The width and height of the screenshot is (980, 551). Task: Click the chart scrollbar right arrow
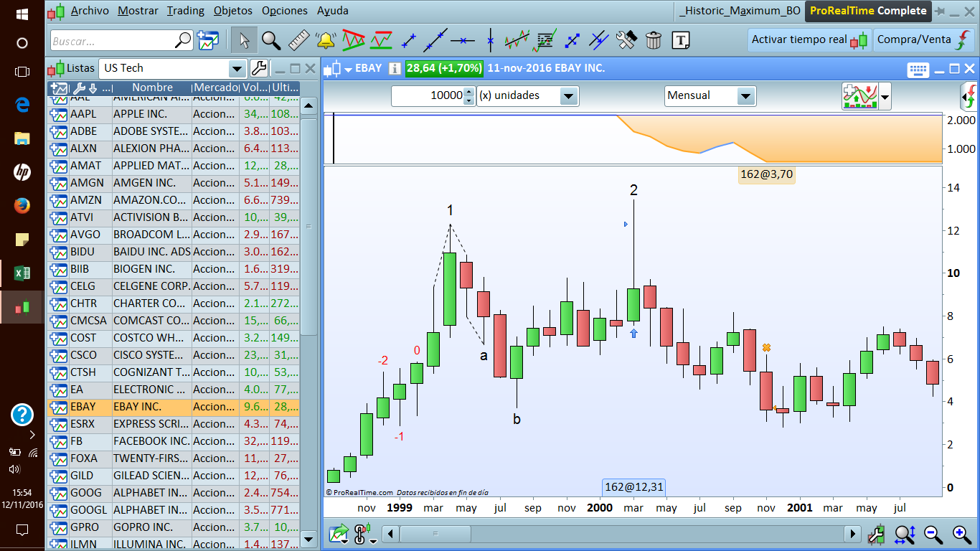pos(852,534)
